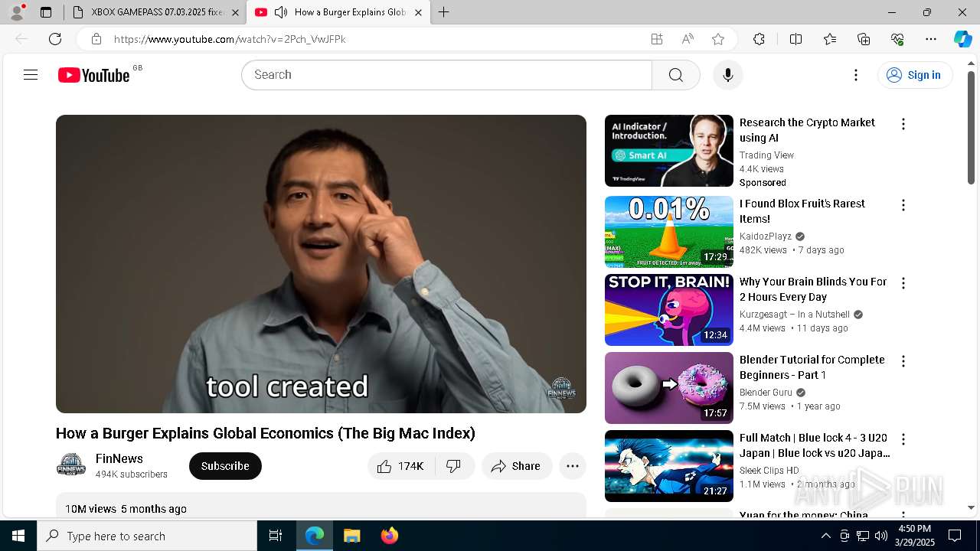This screenshot has width=980, height=551.
Task: Open Blox Fruit's Rarest Items thumbnail
Action: click(669, 232)
